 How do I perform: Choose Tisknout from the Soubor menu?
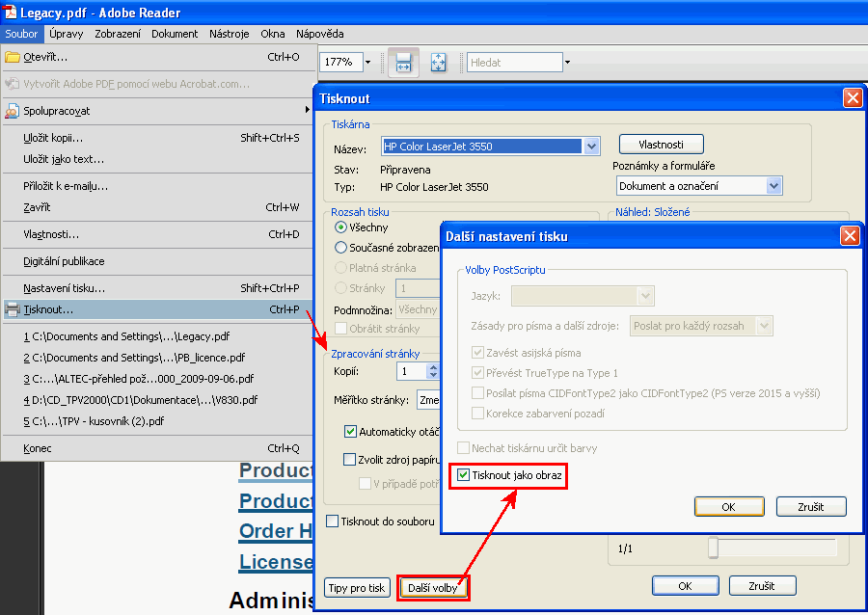tap(157, 309)
